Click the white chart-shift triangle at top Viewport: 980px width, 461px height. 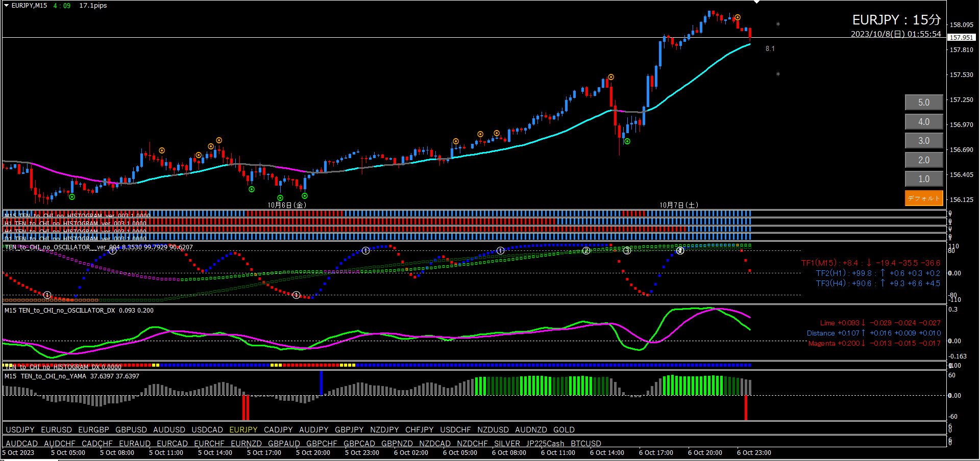pyautogui.click(x=756, y=2)
